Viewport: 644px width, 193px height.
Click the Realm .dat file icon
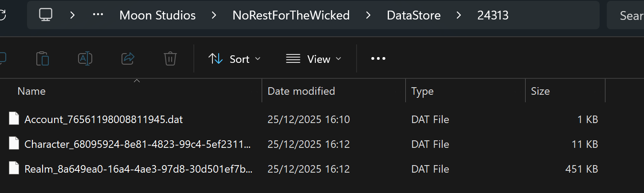tap(14, 169)
